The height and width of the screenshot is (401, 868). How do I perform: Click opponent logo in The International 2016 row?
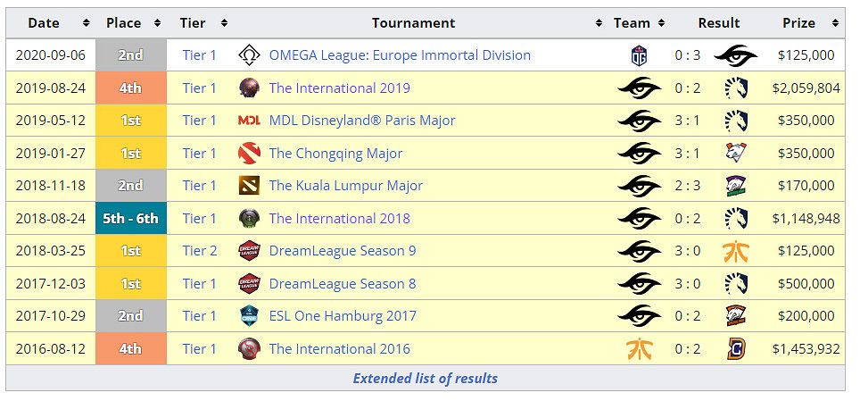point(736,349)
